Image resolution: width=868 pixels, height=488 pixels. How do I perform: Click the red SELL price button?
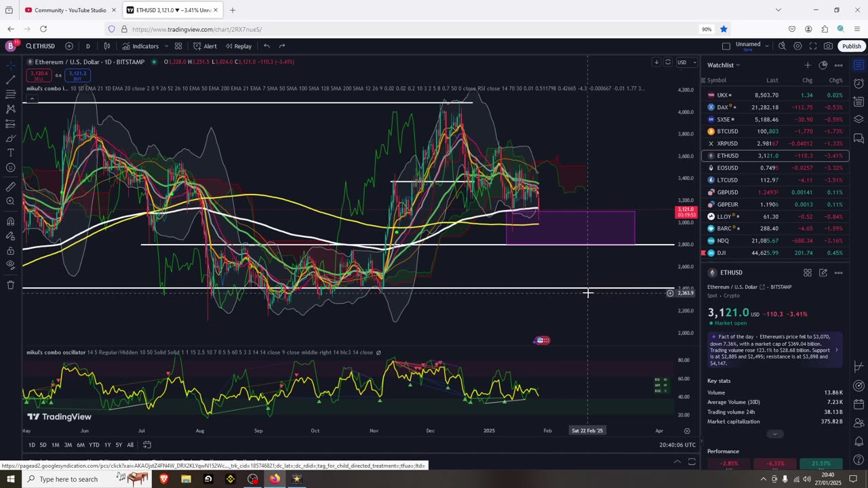pos(39,75)
